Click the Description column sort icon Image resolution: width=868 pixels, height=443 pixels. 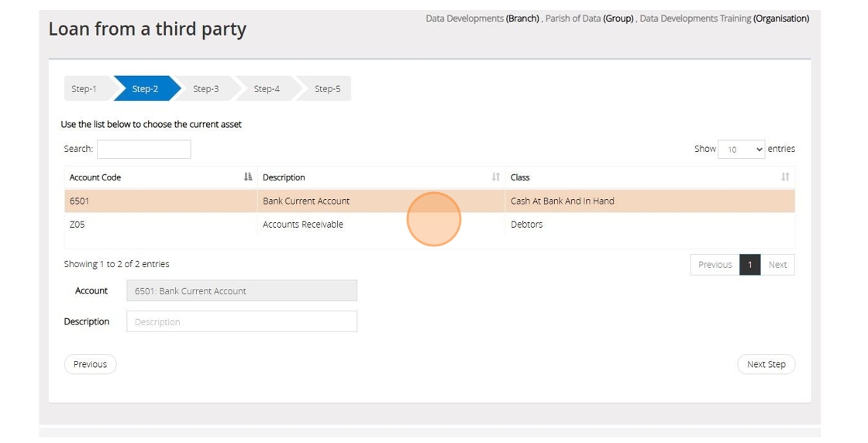496,177
